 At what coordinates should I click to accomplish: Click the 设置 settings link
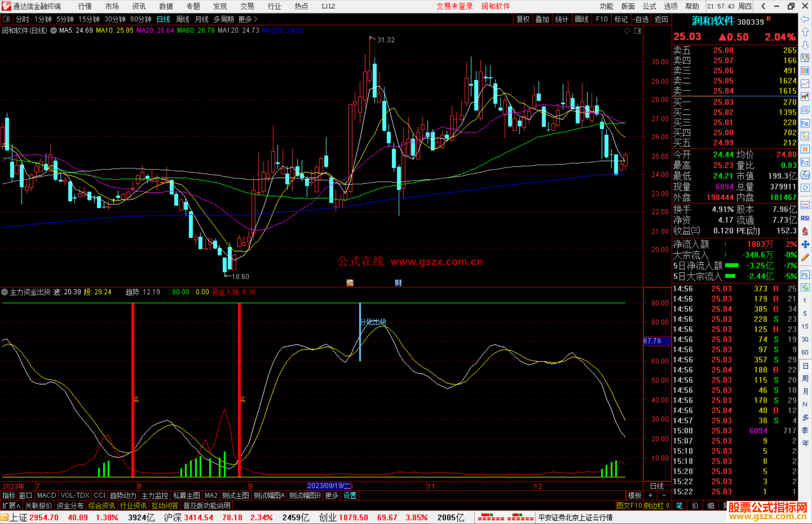(350, 495)
